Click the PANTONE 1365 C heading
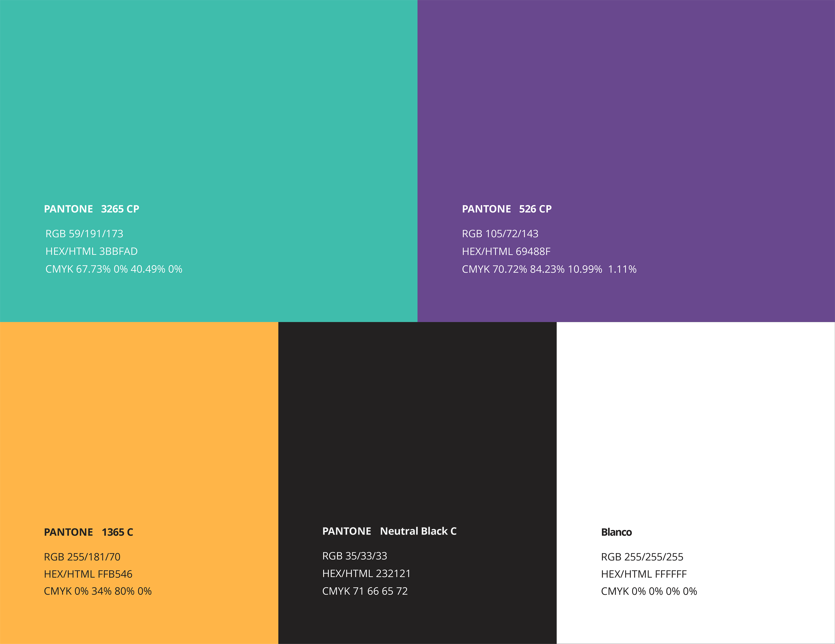This screenshot has height=644, width=835. click(x=88, y=532)
